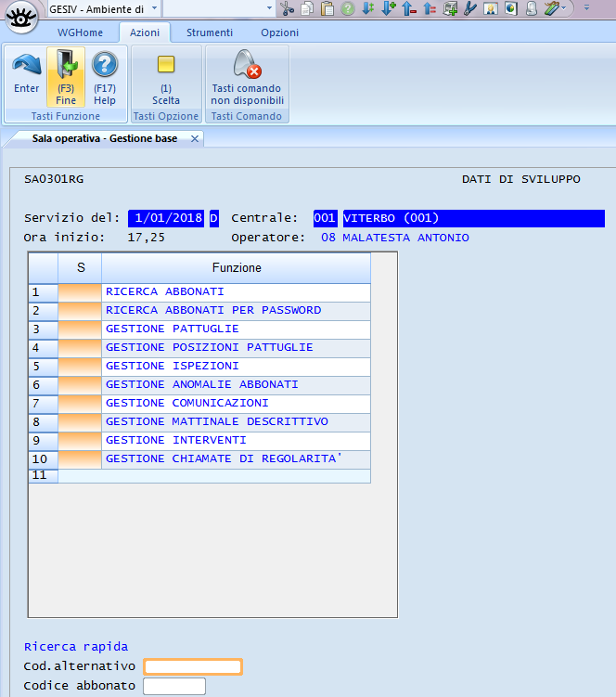616x697 pixels.
Task: Click the Enter function button
Action: [27, 76]
